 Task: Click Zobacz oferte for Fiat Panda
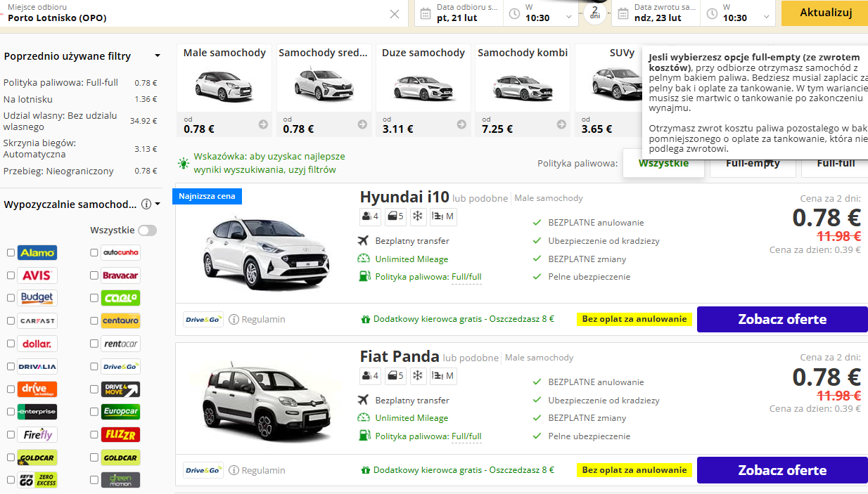tap(782, 470)
